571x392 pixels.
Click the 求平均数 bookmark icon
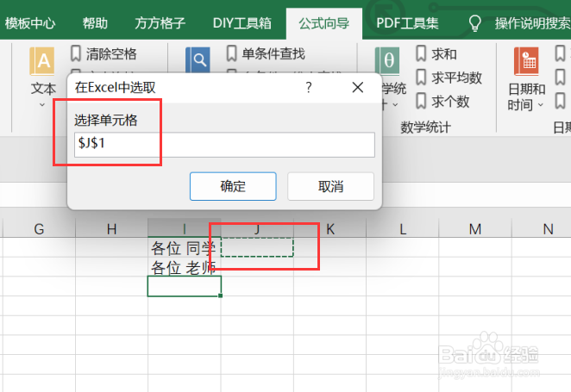421,77
